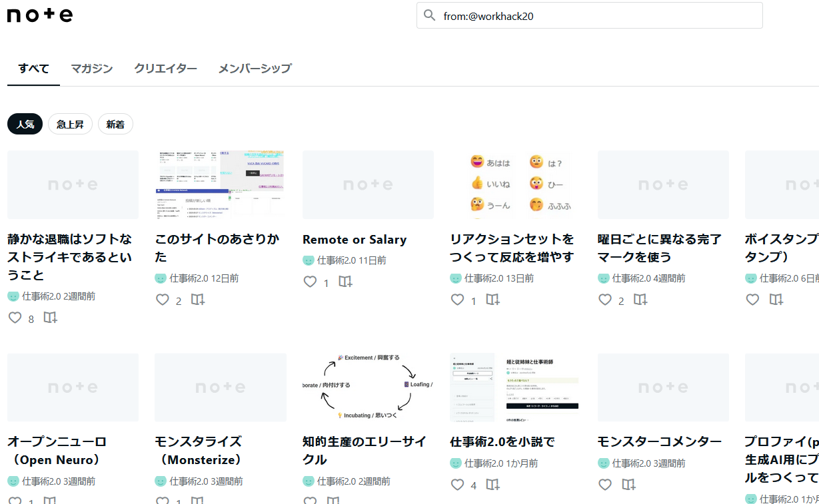
Task: Like the 曜日ごとに異なる完了マーク article
Action: (605, 300)
